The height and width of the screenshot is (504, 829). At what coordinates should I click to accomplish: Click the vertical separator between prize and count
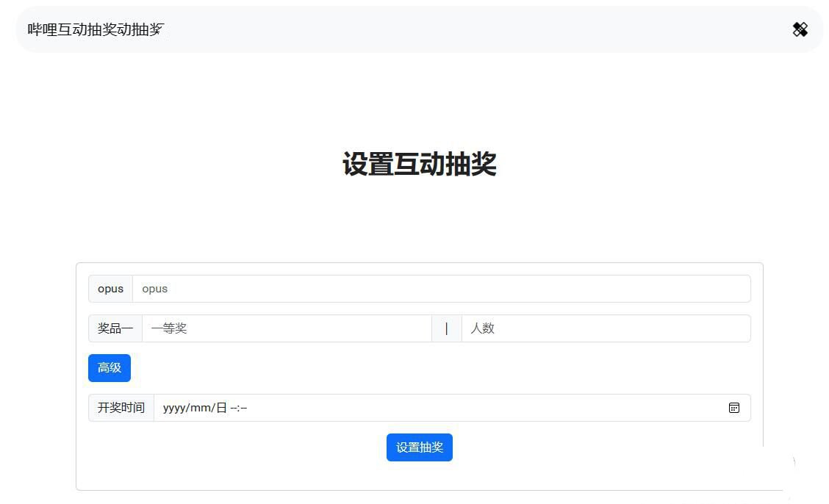447,328
